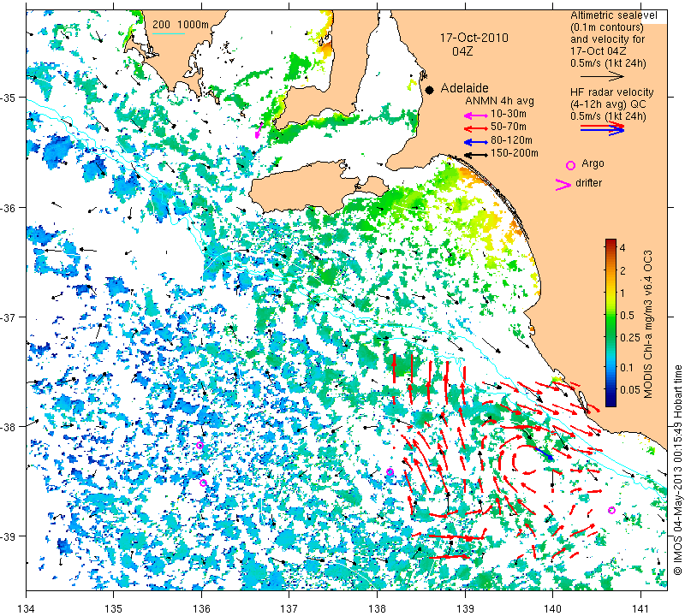685x616 pixels.
Task: Click the 50-70m depth label
Action: tap(509, 127)
